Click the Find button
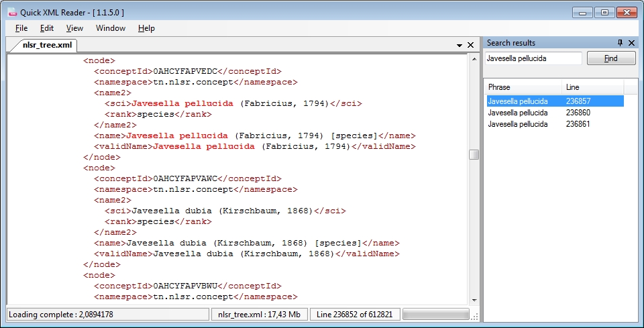Viewport: 644px width, 328px height. point(611,58)
